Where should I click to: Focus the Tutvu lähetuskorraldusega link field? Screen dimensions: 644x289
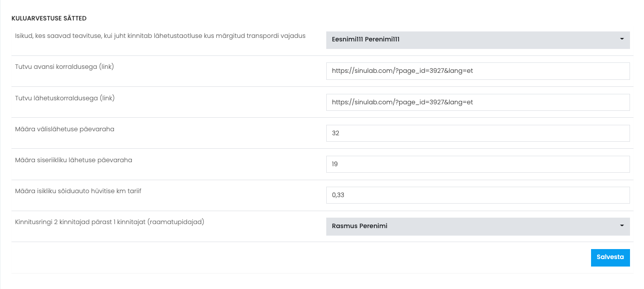[478, 102]
